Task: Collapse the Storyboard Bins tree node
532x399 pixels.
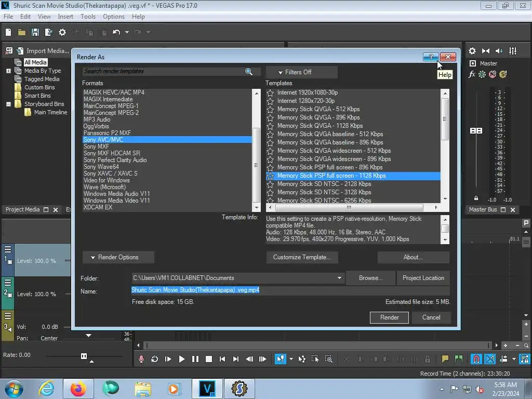Action: coord(8,104)
